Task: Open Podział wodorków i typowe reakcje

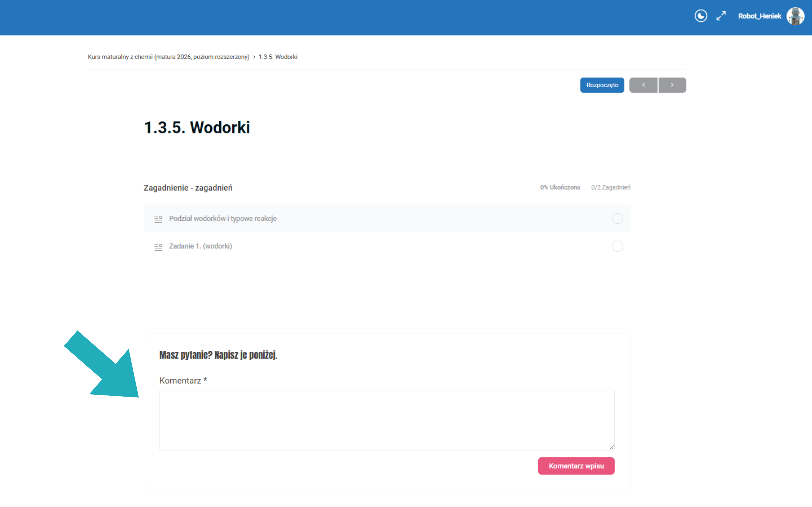Action: pyautogui.click(x=223, y=219)
